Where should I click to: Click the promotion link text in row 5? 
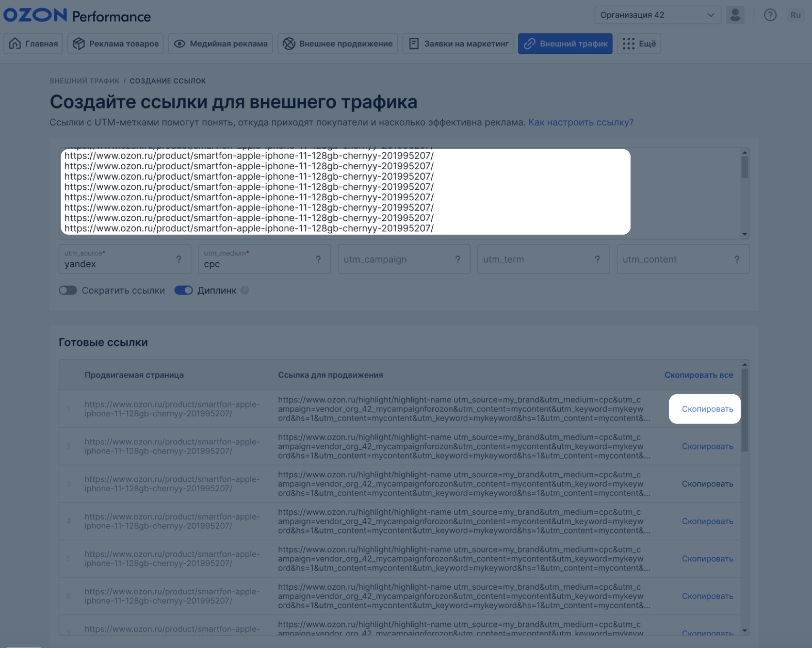coord(464,559)
